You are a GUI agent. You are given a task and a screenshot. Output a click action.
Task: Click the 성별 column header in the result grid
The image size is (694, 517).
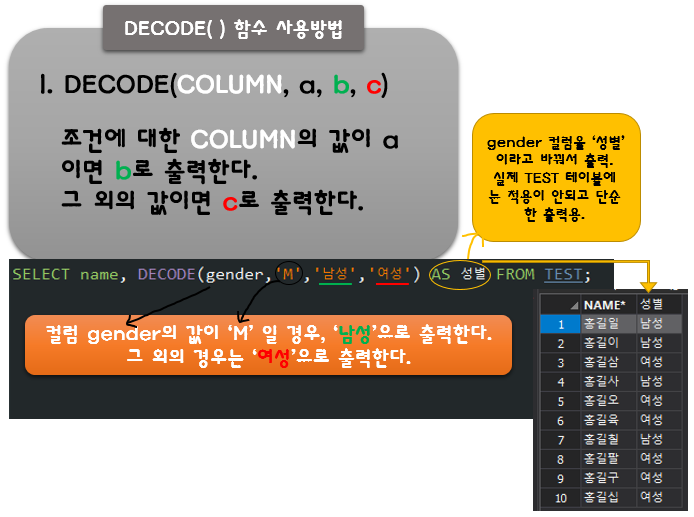coord(659,305)
